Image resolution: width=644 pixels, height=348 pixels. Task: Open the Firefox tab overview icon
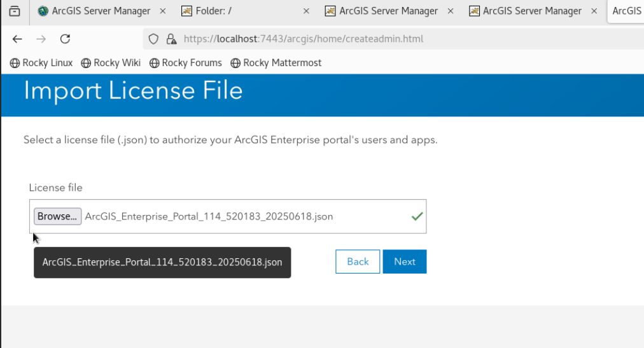click(x=15, y=11)
